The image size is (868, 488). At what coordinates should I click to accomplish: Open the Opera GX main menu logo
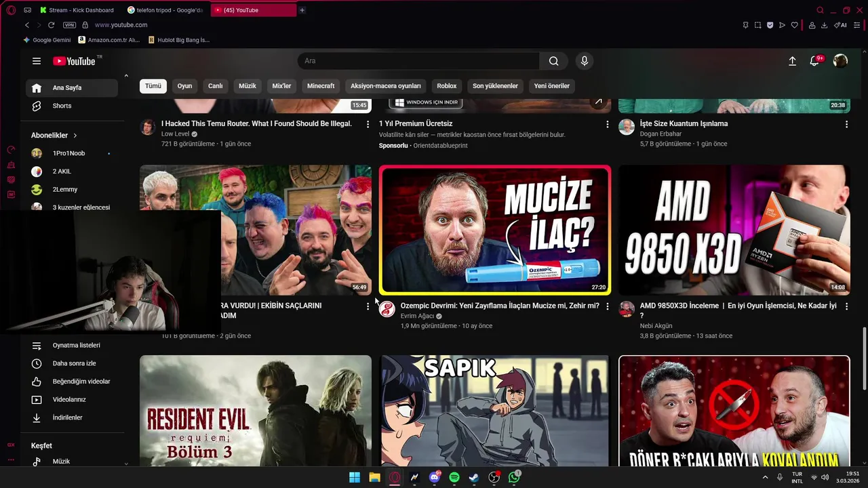click(x=11, y=10)
